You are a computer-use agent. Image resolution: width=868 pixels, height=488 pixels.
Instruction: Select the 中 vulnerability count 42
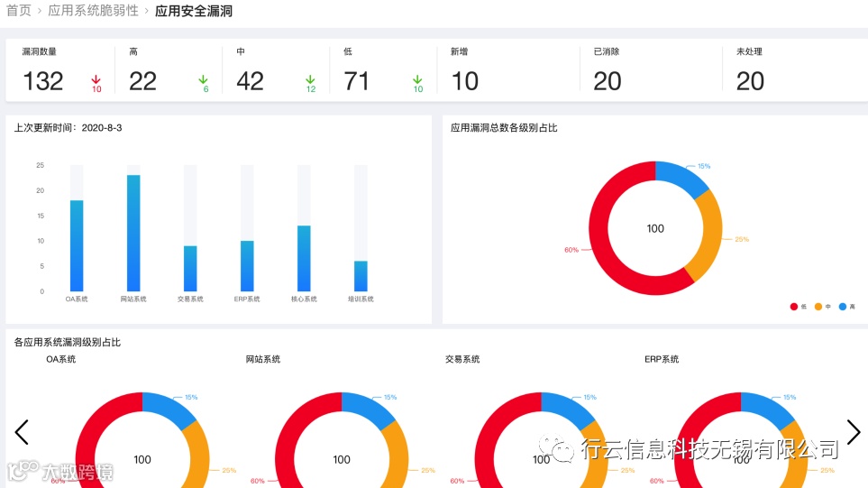[251, 81]
